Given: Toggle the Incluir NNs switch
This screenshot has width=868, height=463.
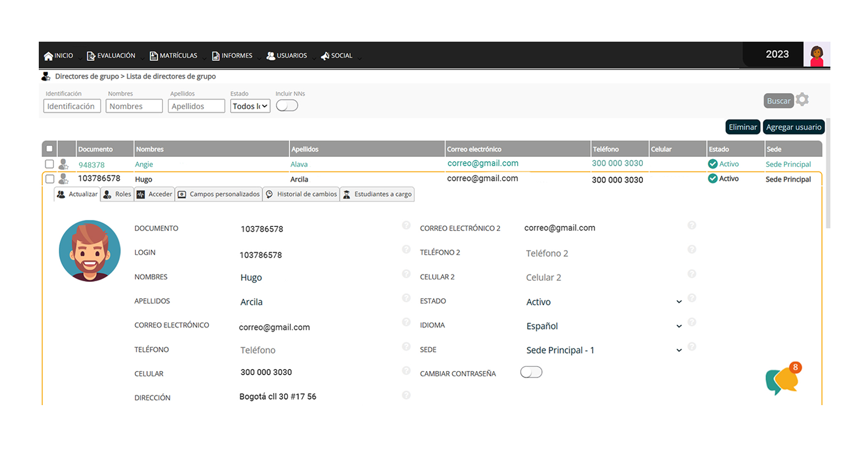Looking at the screenshot, I should (287, 106).
